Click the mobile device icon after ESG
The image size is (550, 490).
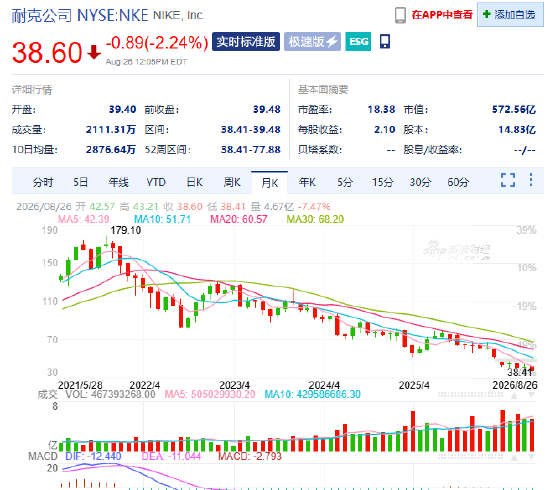(385, 41)
